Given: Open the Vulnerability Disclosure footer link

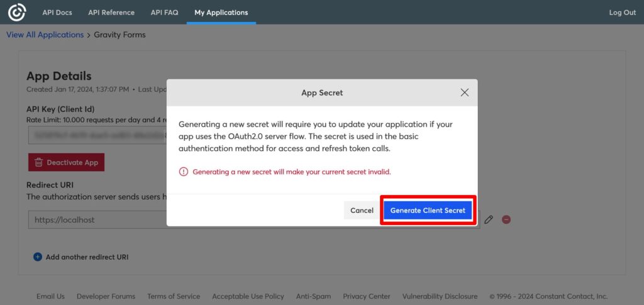Looking at the screenshot, I should [440, 296].
